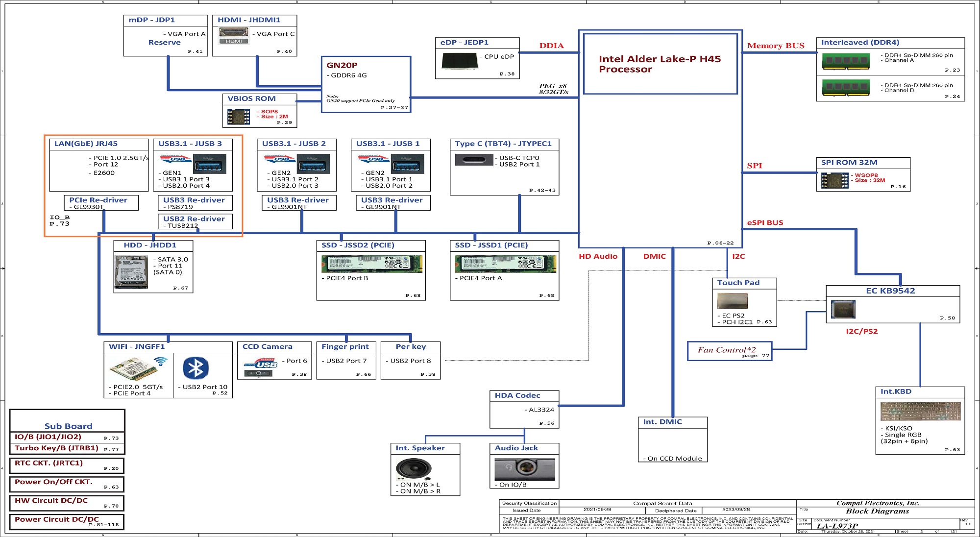980x537 pixels.
Task: Click the SSD module image in JSSD2
Action: tap(371, 264)
